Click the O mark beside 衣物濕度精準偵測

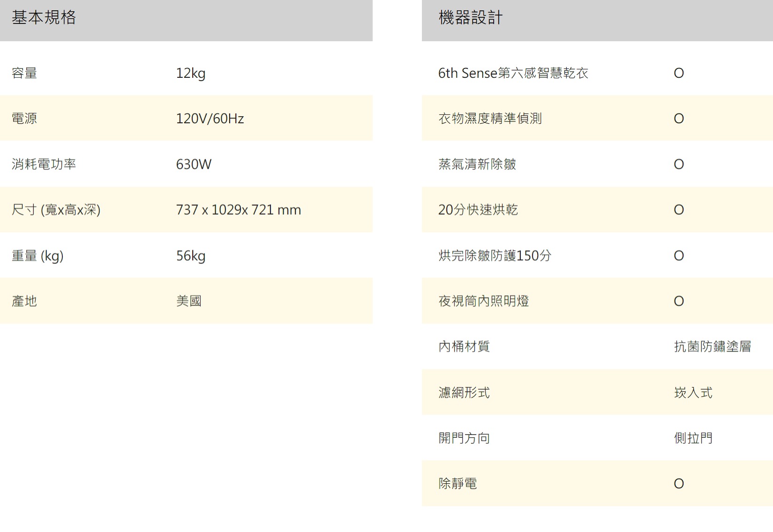[x=678, y=119]
